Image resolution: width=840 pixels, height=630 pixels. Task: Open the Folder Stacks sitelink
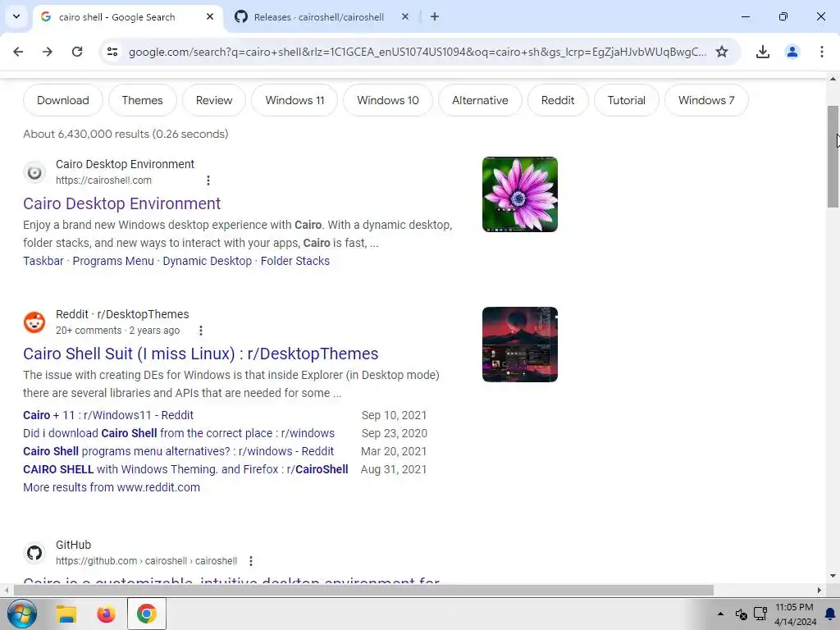pyautogui.click(x=295, y=261)
